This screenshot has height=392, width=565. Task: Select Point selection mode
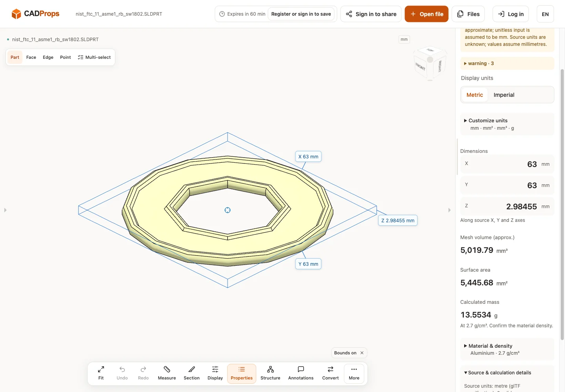pos(66,57)
